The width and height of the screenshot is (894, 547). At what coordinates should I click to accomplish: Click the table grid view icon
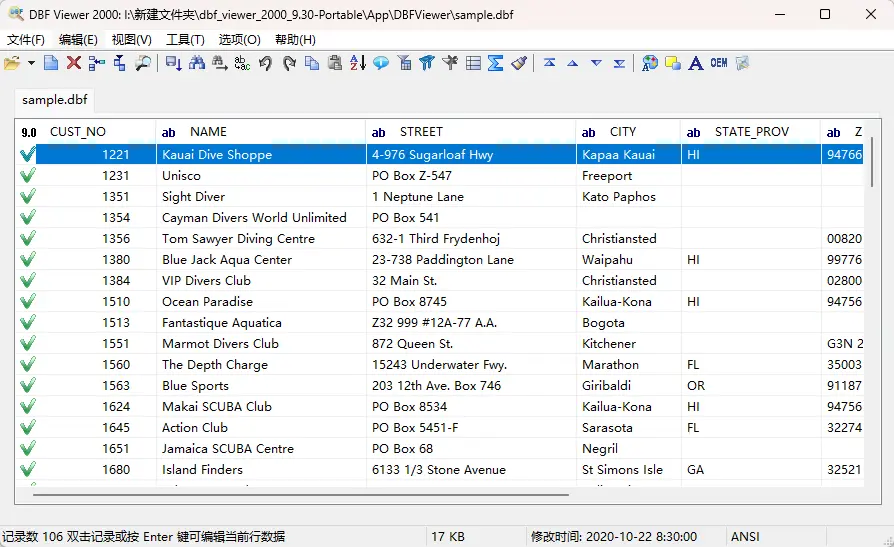click(473, 63)
